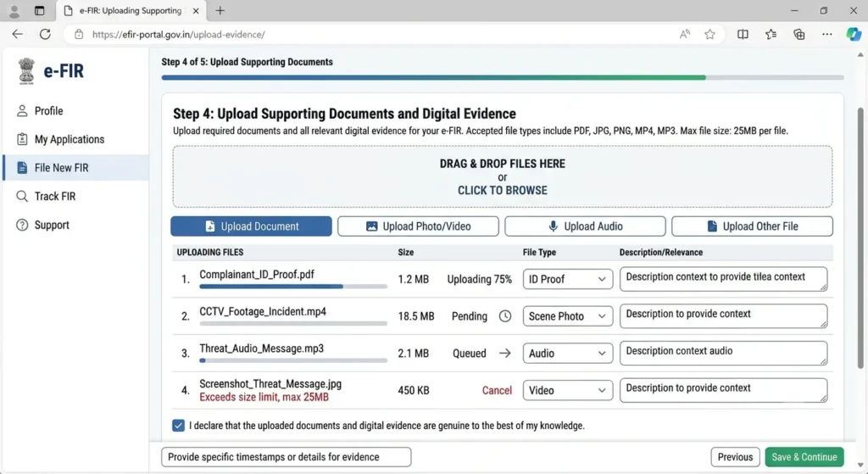This screenshot has height=474, width=868.
Task: Click Save & Continue button
Action: coord(804,457)
